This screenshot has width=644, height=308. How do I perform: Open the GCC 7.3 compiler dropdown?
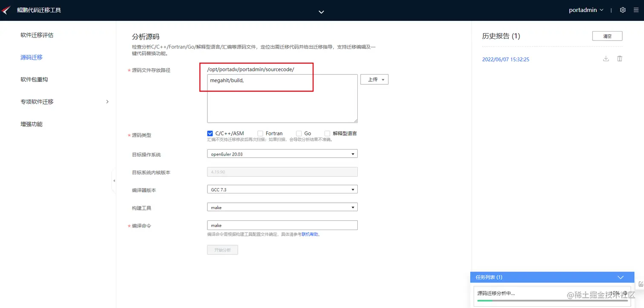pyautogui.click(x=282, y=190)
